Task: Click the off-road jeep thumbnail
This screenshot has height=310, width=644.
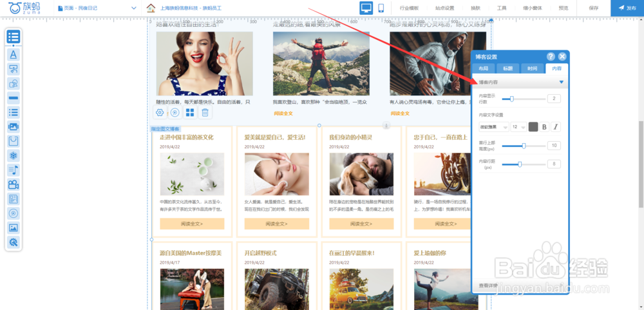Action: (x=276, y=289)
